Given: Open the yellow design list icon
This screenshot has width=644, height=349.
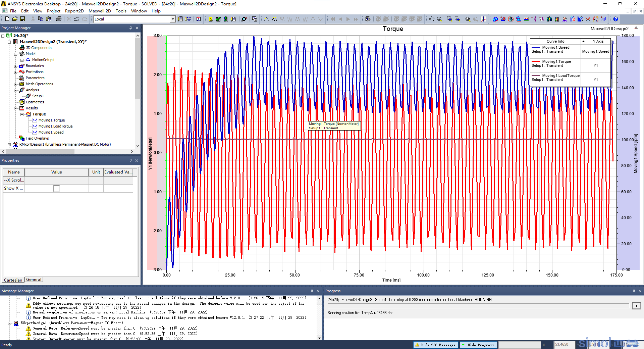Looking at the screenshot, I should click(211, 19).
